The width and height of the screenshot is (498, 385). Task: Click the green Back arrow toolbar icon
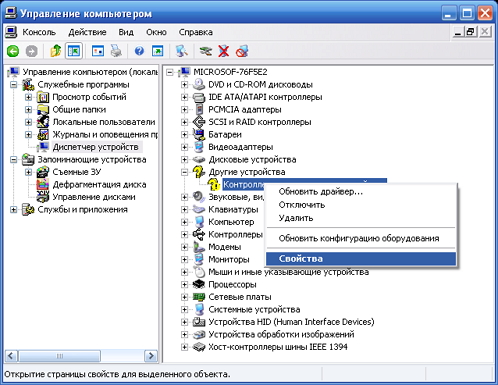[13, 51]
